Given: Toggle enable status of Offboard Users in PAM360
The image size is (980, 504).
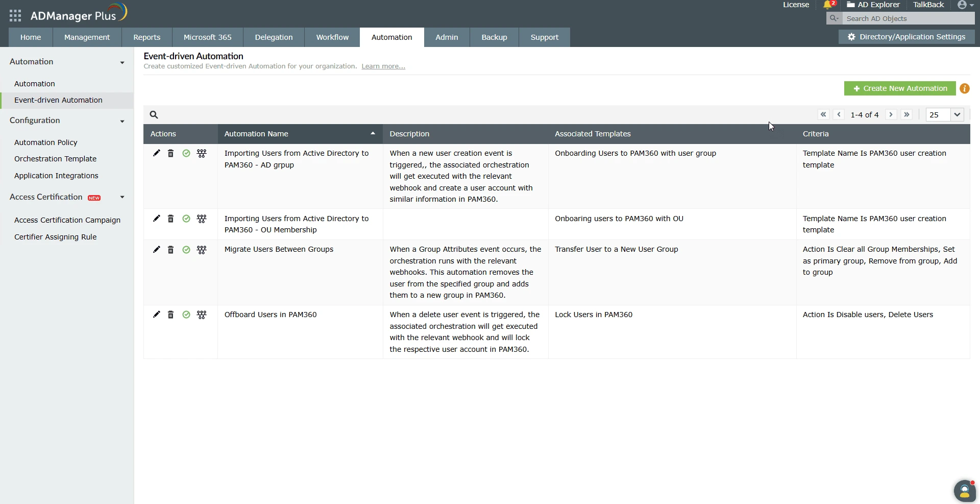Looking at the screenshot, I should (x=186, y=315).
